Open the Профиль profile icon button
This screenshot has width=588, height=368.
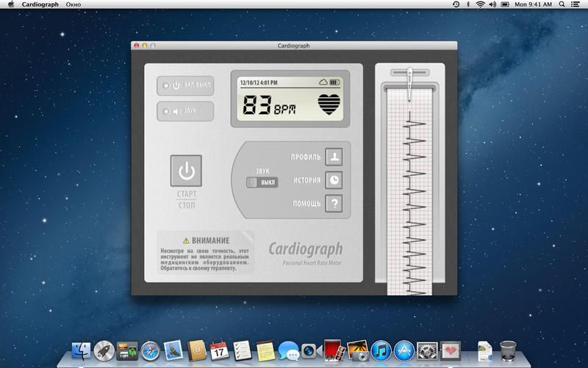tap(334, 157)
